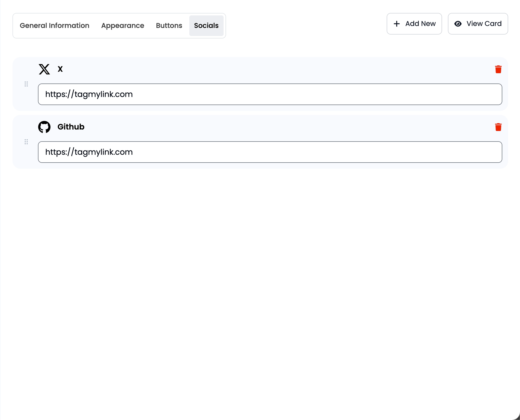Viewport: 520px width, 420px height.
Task: Click the plus icon in Add New button
Action: [x=397, y=24]
